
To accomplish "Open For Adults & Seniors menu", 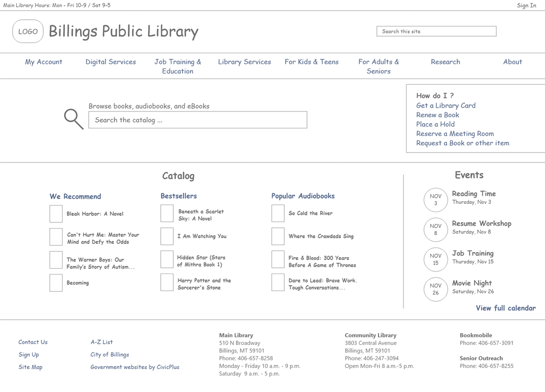I will point(379,66).
